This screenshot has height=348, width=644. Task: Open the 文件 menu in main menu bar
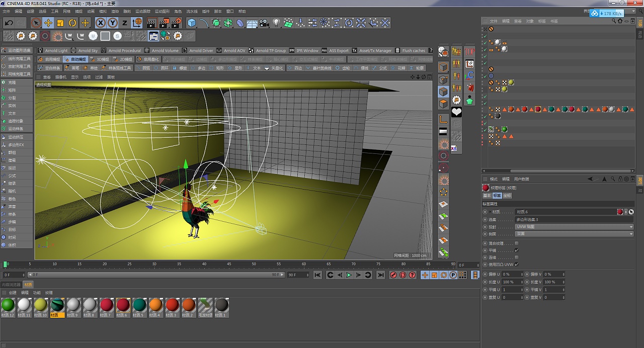click(x=6, y=11)
